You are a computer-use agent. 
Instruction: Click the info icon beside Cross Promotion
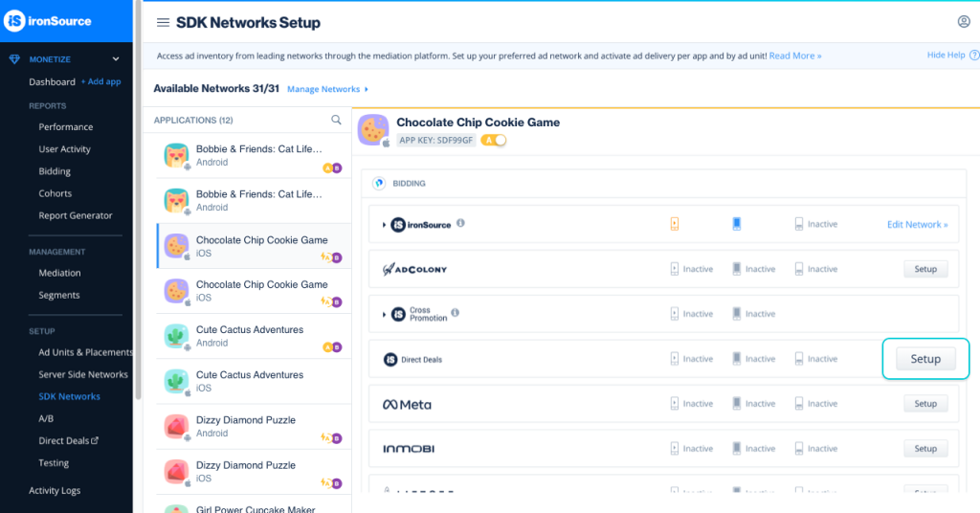[455, 313]
